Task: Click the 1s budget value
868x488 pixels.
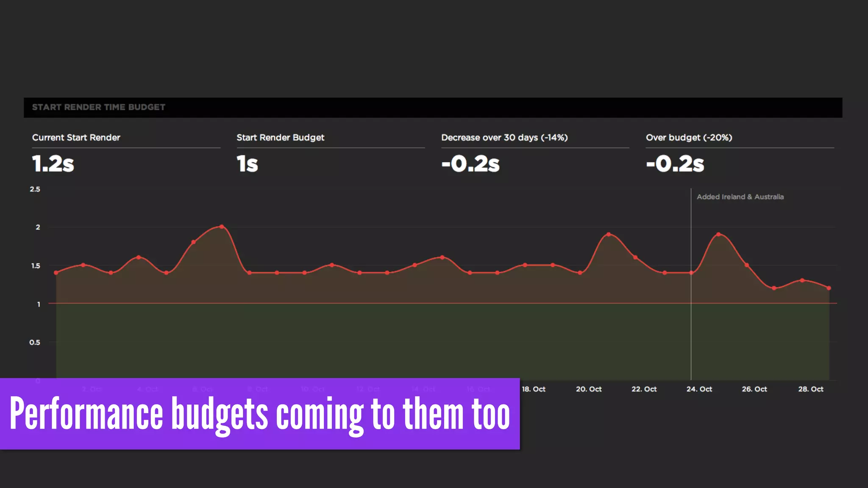Action: coord(247,164)
